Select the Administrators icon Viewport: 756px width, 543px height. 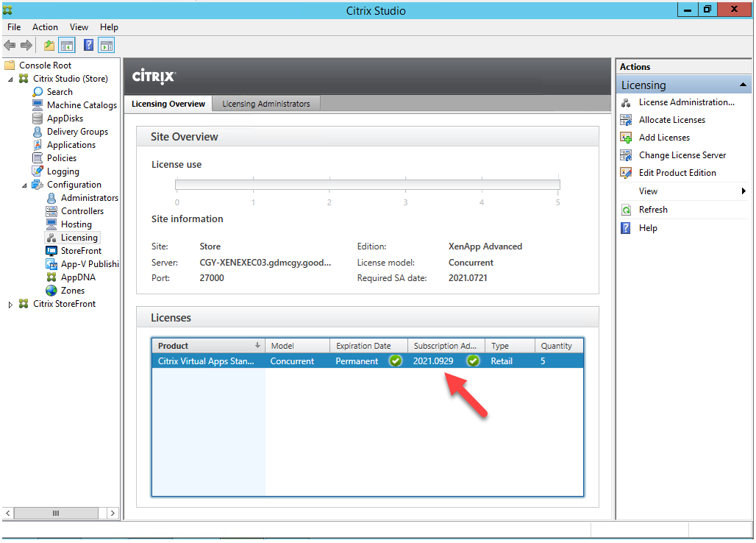[51, 198]
